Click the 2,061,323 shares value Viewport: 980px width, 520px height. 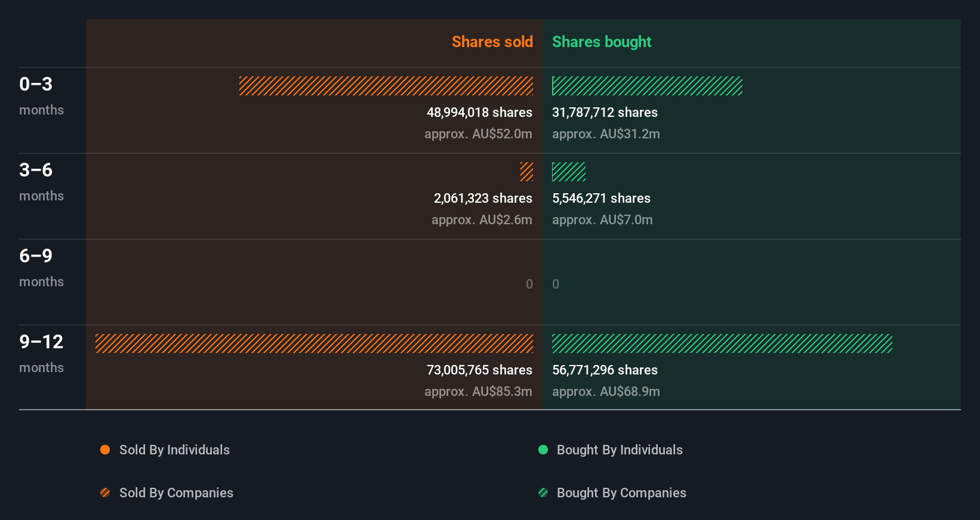click(483, 198)
